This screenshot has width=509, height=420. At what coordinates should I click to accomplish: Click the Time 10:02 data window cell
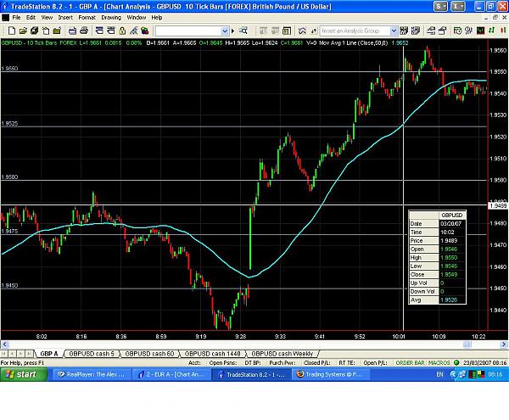point(452,232)
